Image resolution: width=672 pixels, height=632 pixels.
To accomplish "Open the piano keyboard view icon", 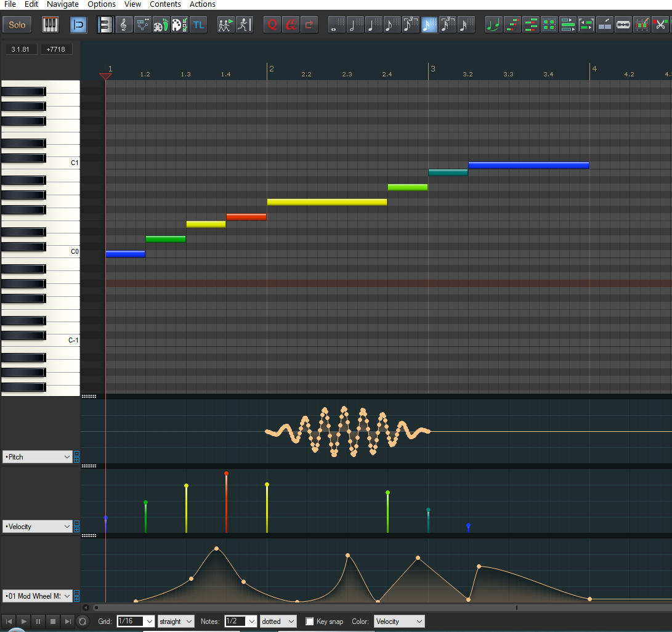I will pos(50,25).
